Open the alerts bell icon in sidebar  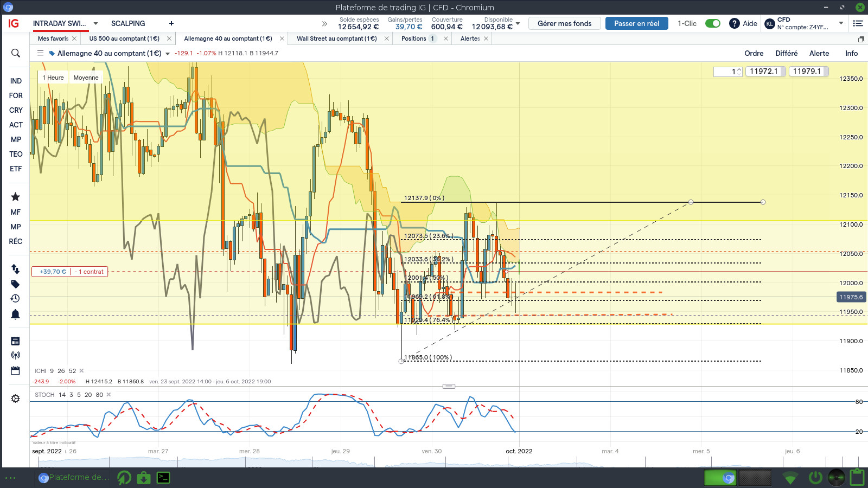click(x=15, y=314)
